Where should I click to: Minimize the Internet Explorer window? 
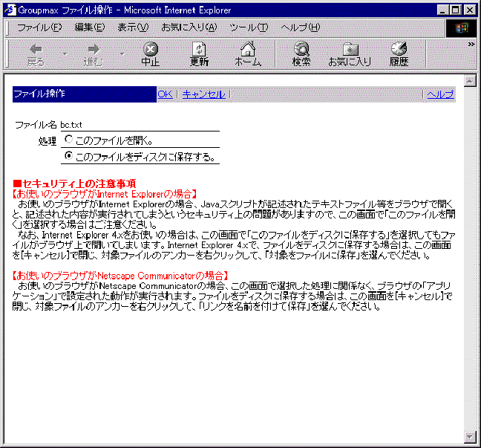point(442,10)
